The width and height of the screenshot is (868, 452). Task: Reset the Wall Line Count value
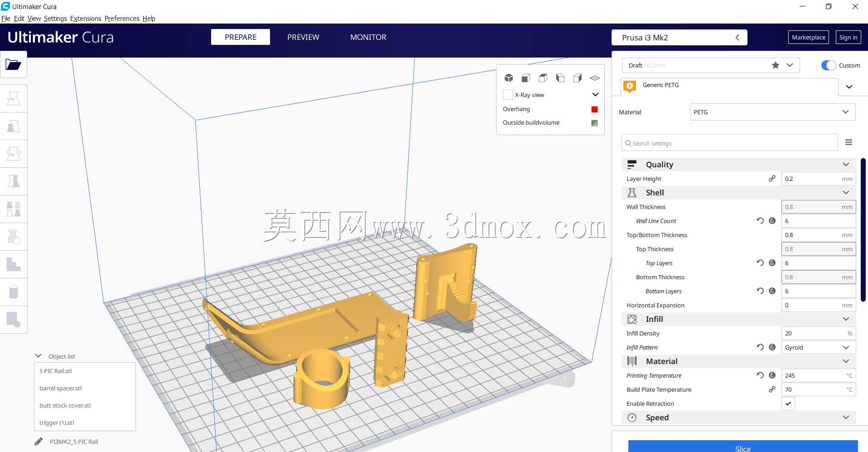pos(760,221)
